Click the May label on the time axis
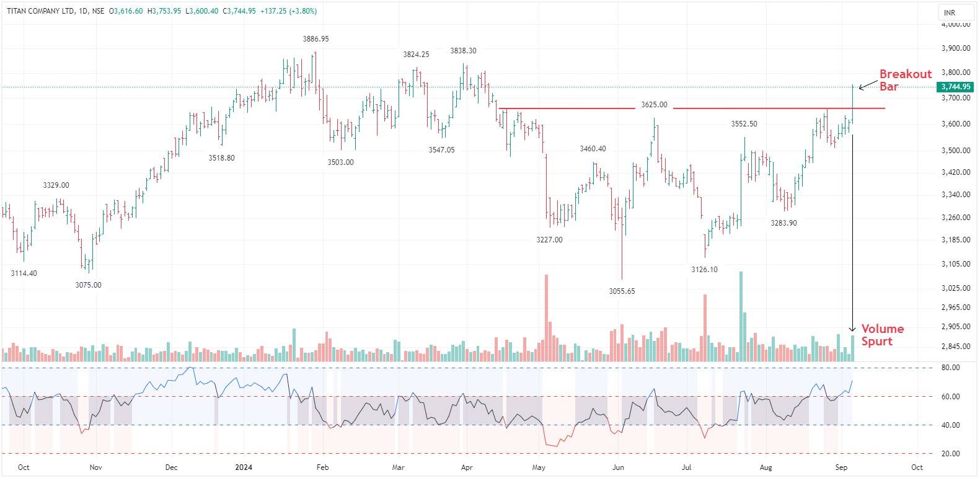980x478 pixels. tap(539, 467)
